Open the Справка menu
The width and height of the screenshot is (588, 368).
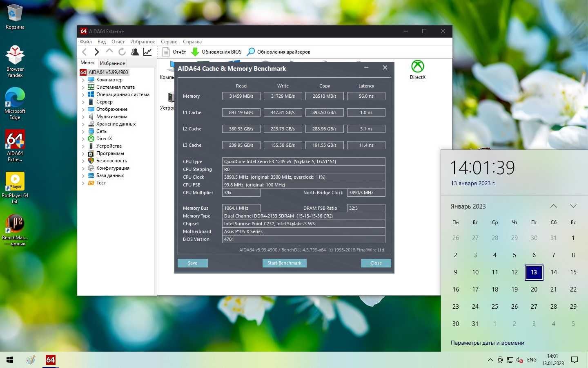192,42
